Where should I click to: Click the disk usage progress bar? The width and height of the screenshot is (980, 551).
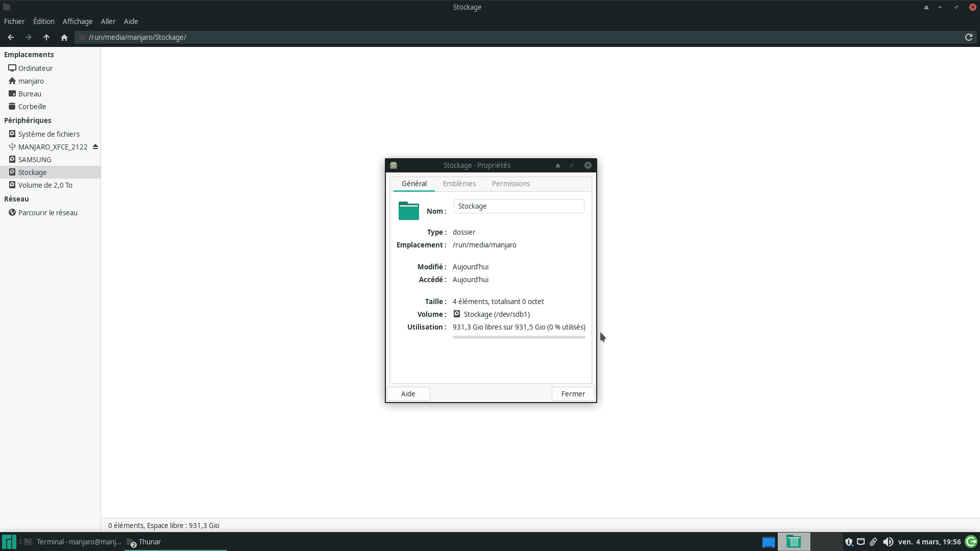click(x=519, y=337)
